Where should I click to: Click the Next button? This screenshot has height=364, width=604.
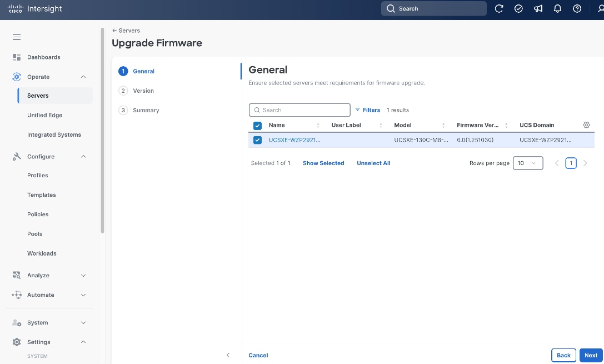[x=591, y=355]
